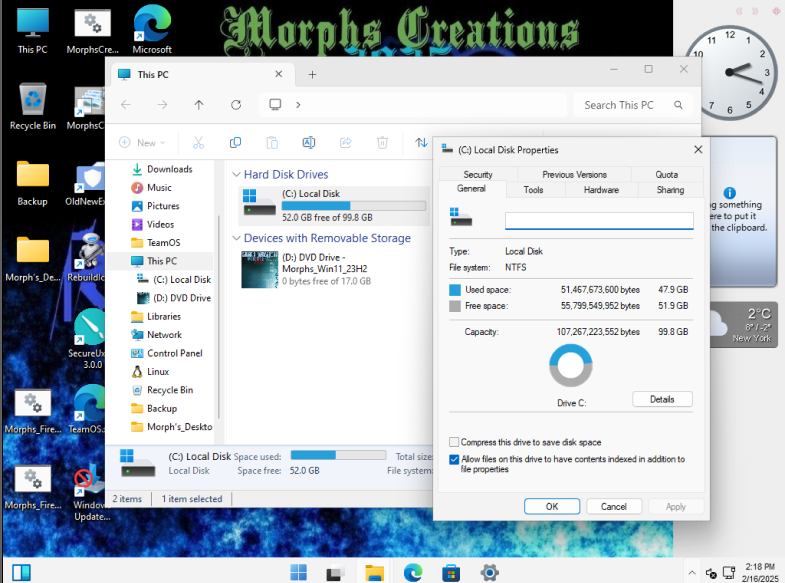Viewport: 785px width, 583px height.
Task: Switch to the Security tab
Action: coord(478,174)
